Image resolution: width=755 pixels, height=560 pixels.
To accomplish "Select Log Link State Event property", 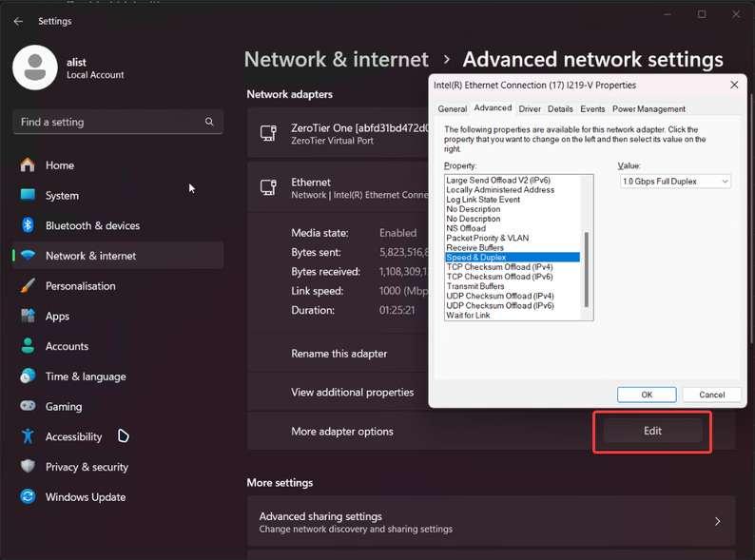I will coord(483,200).
